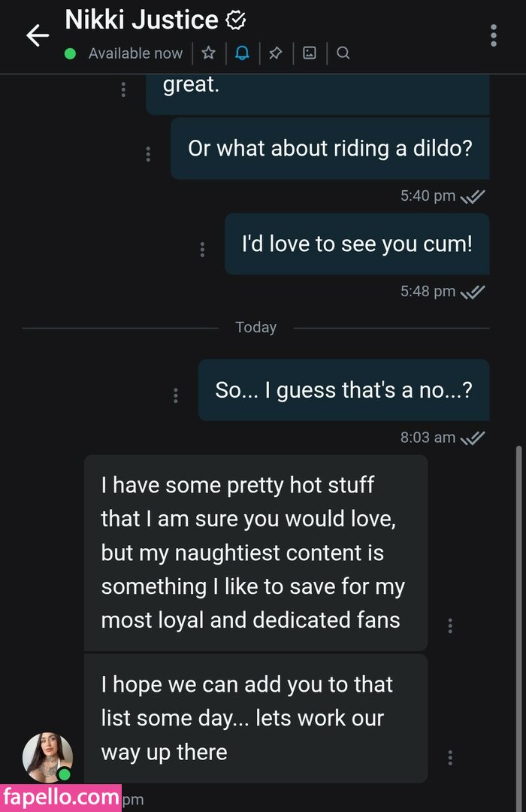Viewport: 526px width, 812px height.
Task: Open the media gallery icon in header
Action: 310,53
